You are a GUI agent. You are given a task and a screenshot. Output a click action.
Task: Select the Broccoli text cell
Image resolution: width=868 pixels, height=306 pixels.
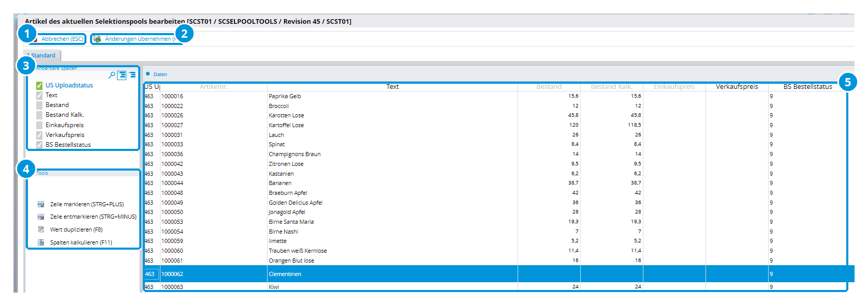[x=279, y=106]
